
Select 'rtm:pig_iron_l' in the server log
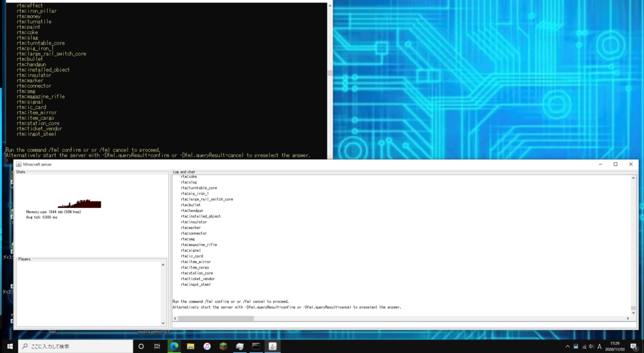tap(195, 193)
